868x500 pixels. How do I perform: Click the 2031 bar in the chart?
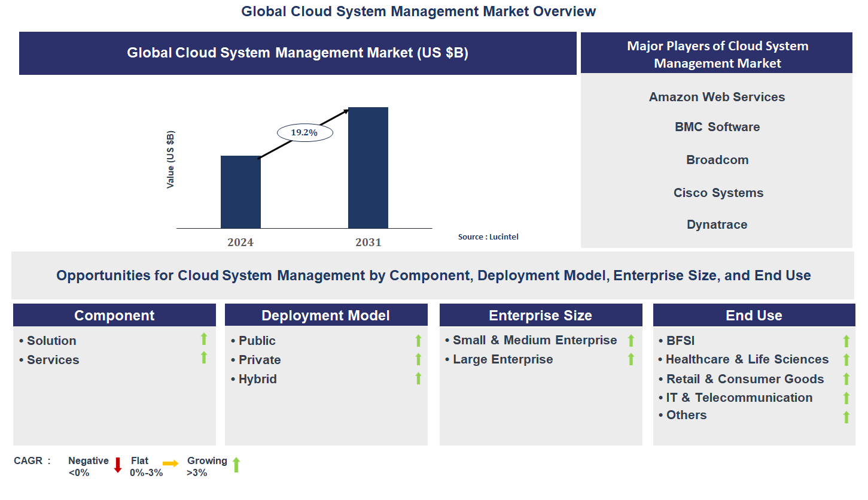[368, 168]
